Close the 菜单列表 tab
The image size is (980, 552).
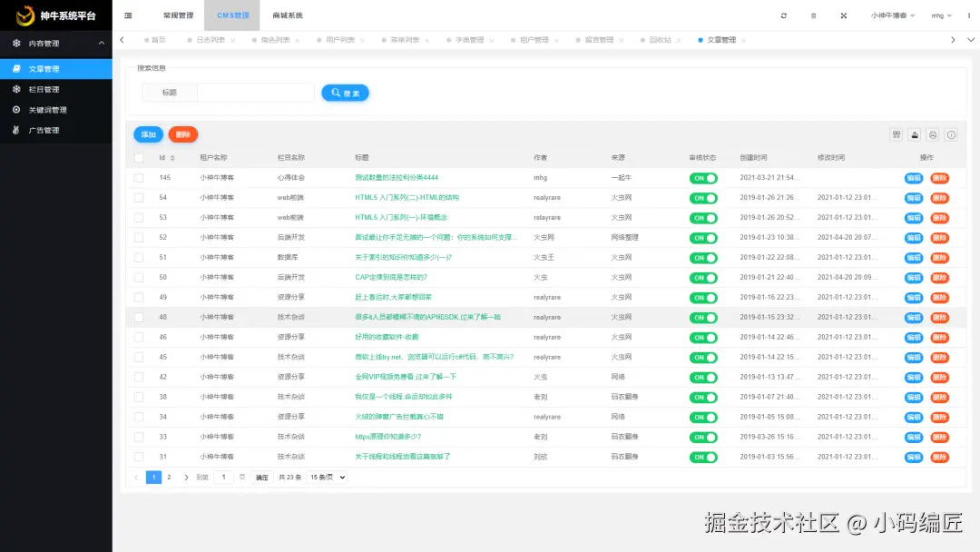[x=426, y=41]
